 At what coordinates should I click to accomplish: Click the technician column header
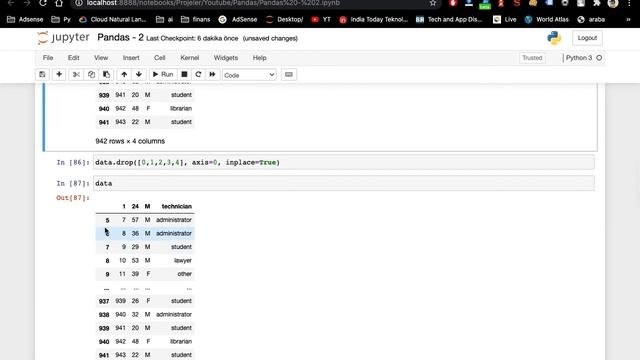pos(177,207)
